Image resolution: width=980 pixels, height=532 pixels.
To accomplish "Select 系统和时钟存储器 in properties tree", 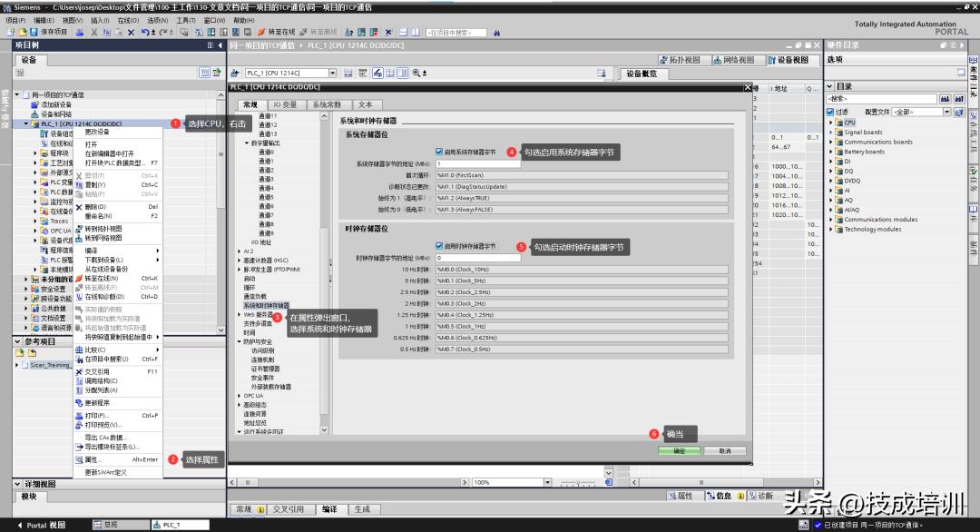I will point(266,306).
